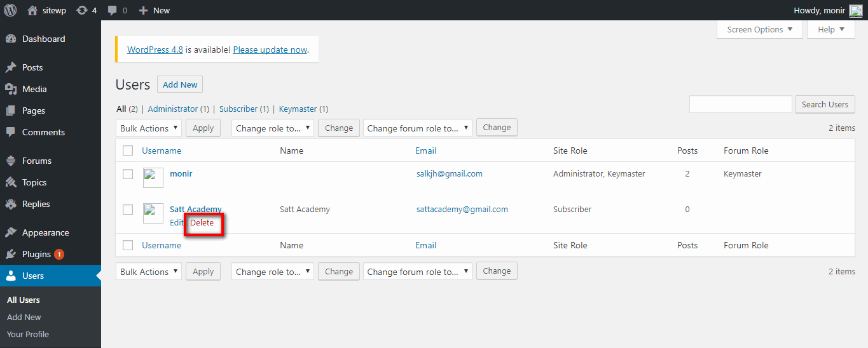868x348 pixels.
Task: Check the select-all checkbox in table header
Action: click(x=128, y=151)
